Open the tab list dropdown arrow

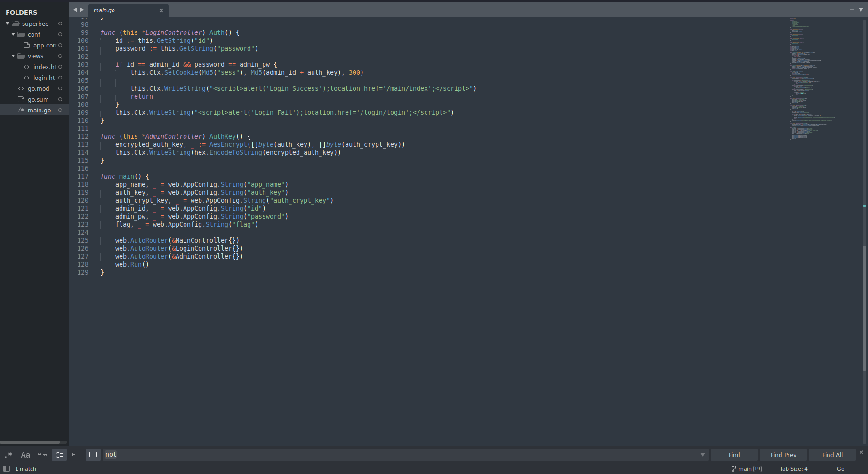[x=861, y=10]
